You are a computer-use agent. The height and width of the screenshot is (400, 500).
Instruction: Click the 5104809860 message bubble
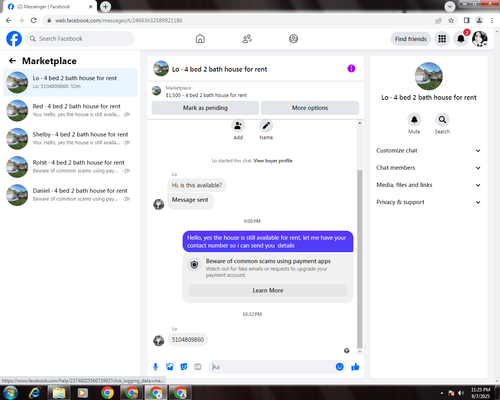pos(188,340)
